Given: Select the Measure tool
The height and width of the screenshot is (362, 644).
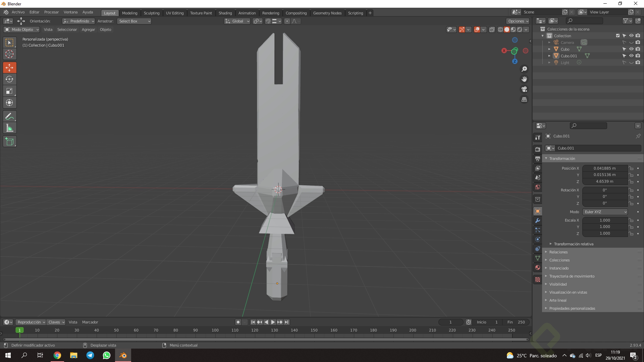Looking at the screenshot, I should (x=9, y=128).
